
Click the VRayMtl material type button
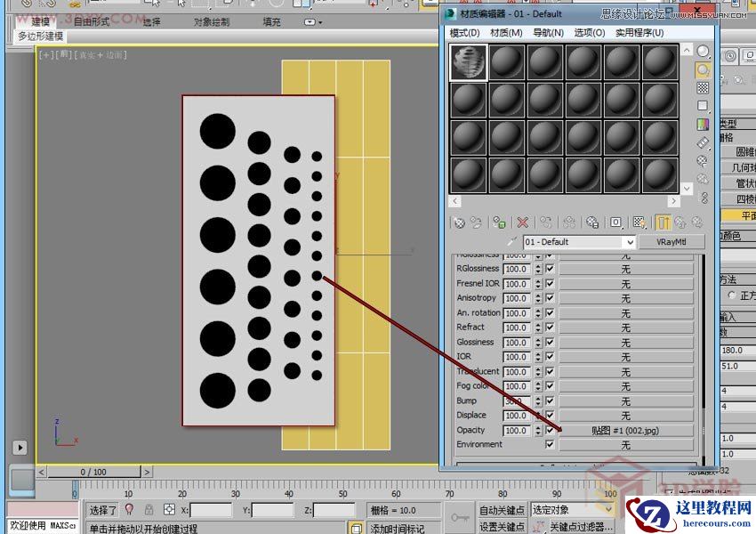point(673,241)
